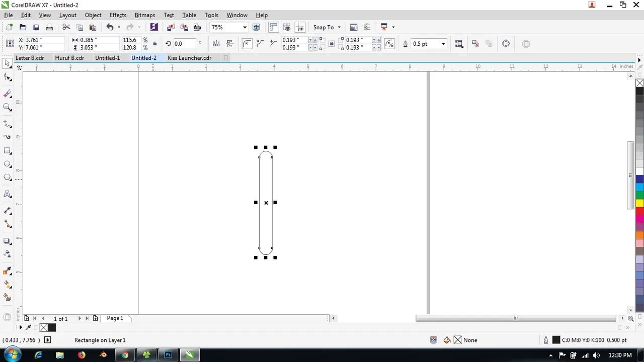Select the Connector tool
Viewport: 644px width, 362px height.
point(8,224)
